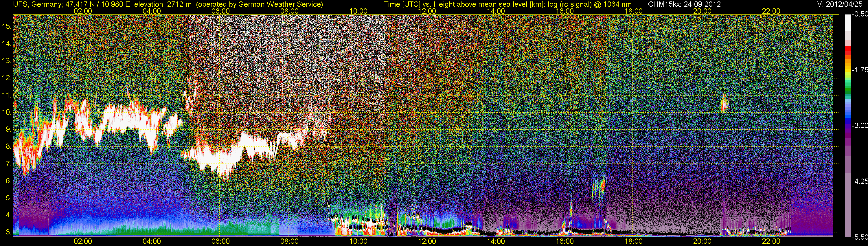
Task: Click 20:00 on the bottom time axis
Action: point(702,241)
